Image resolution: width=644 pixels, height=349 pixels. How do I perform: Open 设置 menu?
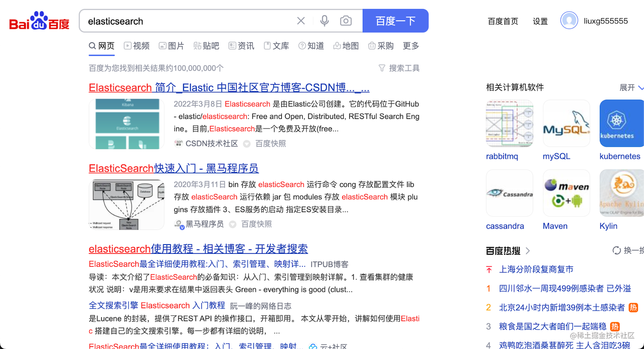pyautogui.click(x=540, y=21)
